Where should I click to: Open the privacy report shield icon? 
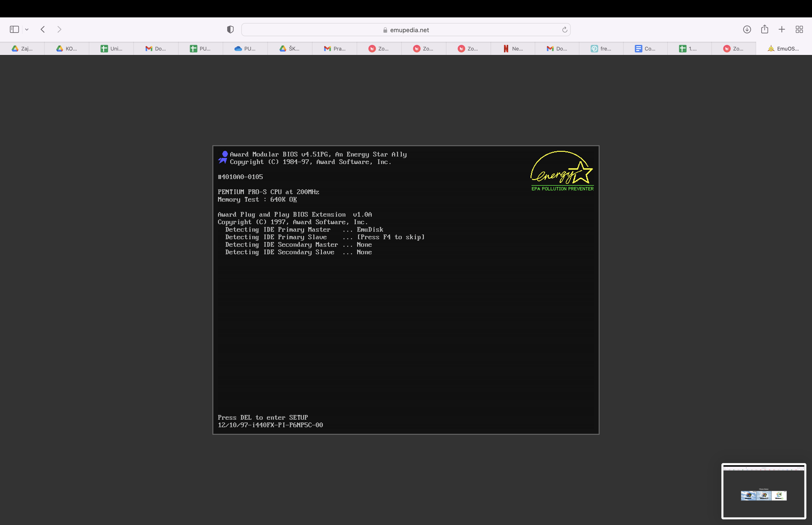(230, 30)
